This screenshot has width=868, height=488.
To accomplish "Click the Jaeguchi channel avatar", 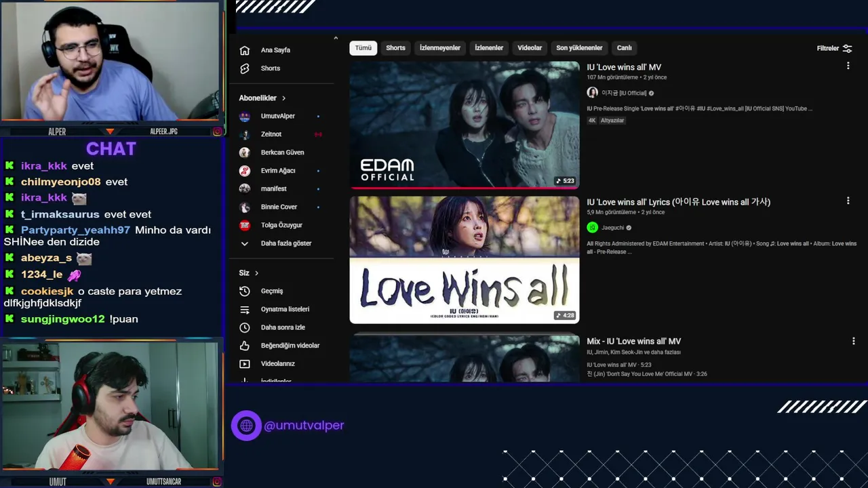I will 592,228.
